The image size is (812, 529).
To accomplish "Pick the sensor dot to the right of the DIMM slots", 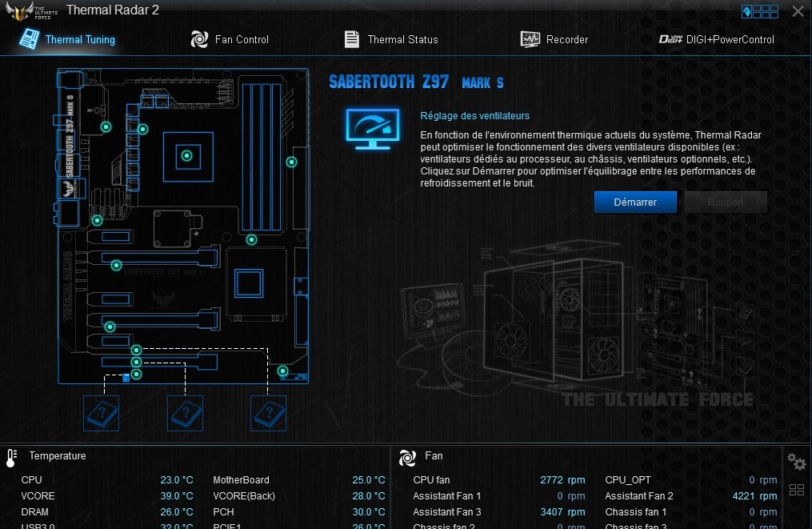I will coord(291,162).
